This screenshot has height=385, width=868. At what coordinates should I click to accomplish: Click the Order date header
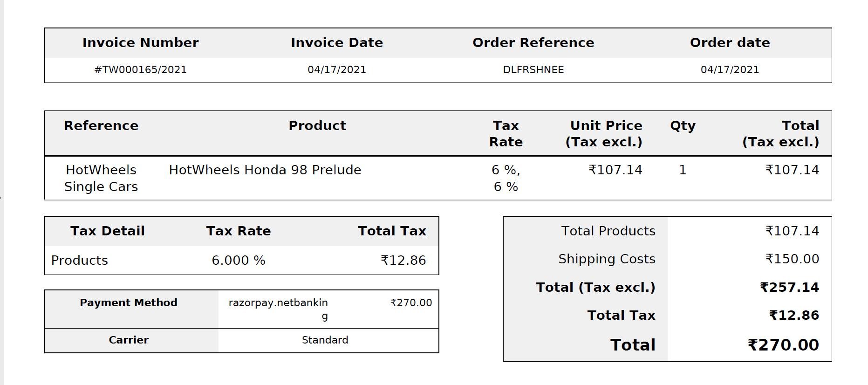click(729, 43)
